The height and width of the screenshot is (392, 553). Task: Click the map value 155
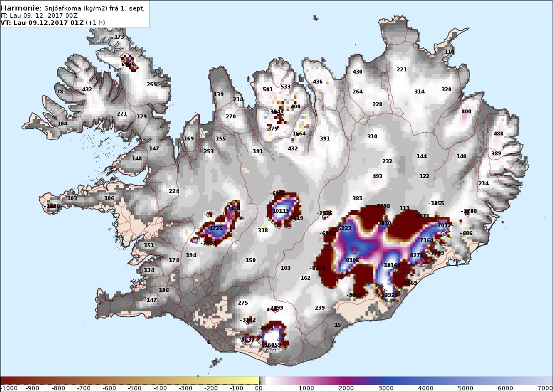point(221,139)
